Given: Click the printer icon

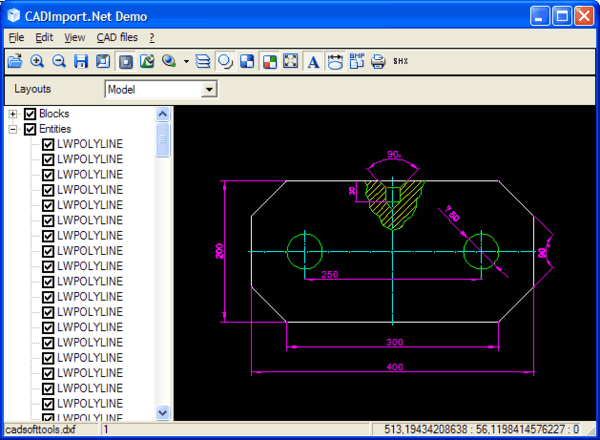Looking at the screenshot, I should [x=378, y=62].
